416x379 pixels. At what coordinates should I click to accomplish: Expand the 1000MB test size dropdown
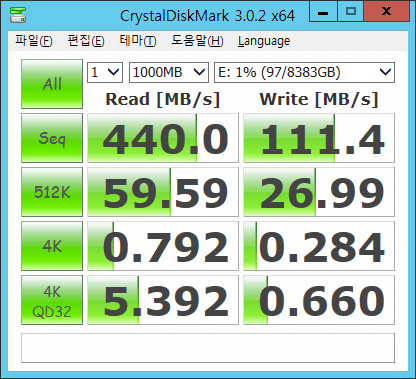[x=169, y=72]
